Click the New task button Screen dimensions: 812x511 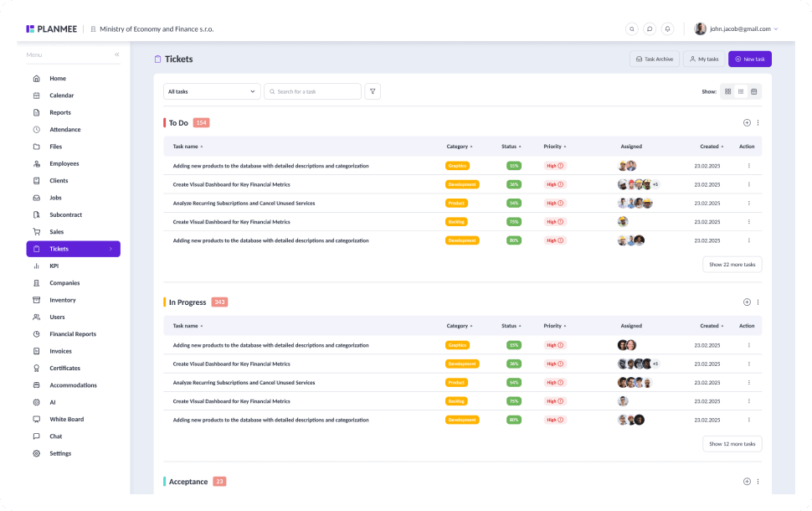(750, 59)
